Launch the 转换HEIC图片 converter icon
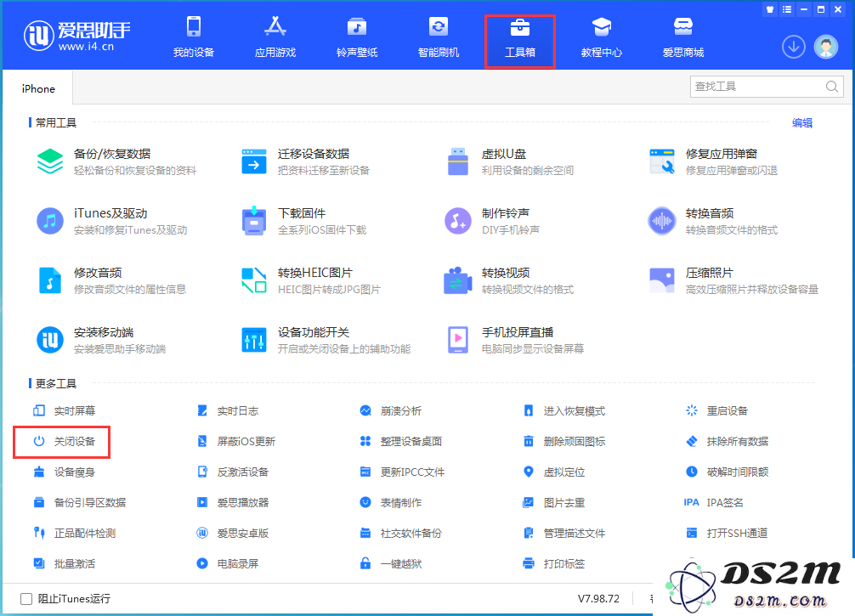The image size is (855, 616). click(254, 280)
